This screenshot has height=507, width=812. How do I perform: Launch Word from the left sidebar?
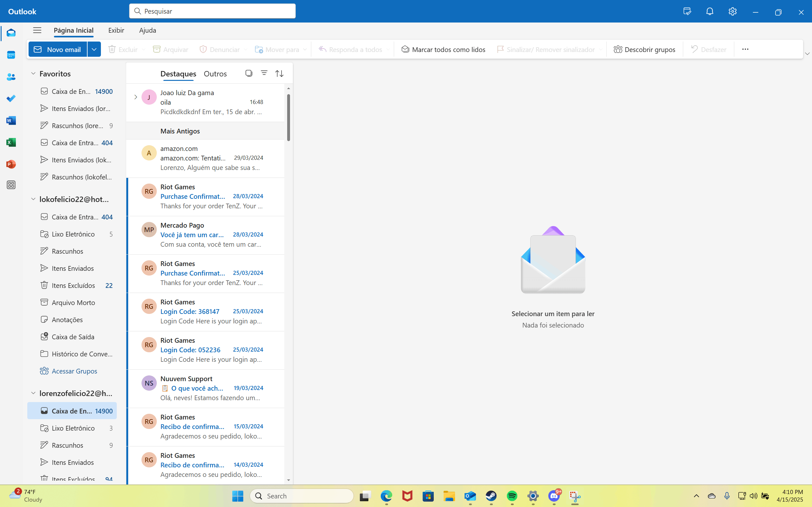11,120
